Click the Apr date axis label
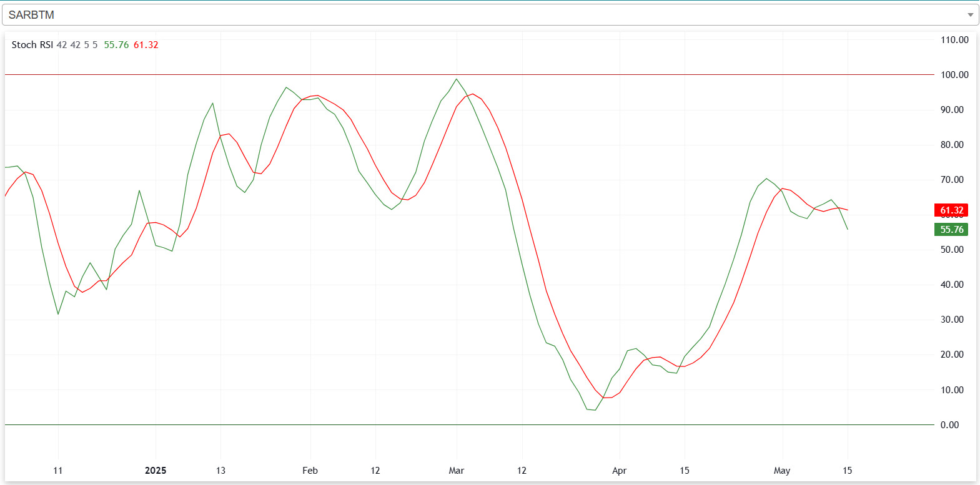 coord(619,471)
